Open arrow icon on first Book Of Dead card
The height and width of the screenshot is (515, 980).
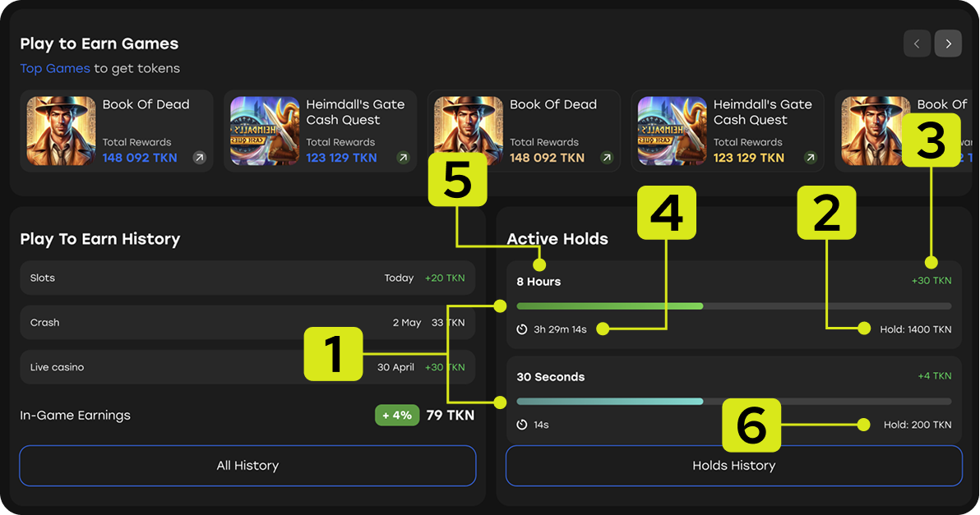pos(199,158)
